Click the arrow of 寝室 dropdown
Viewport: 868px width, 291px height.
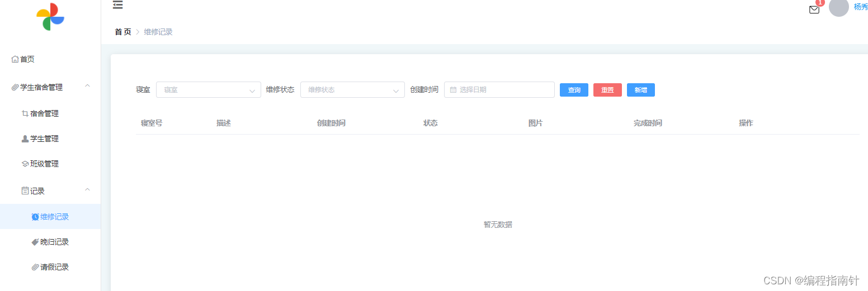point(252,90)
